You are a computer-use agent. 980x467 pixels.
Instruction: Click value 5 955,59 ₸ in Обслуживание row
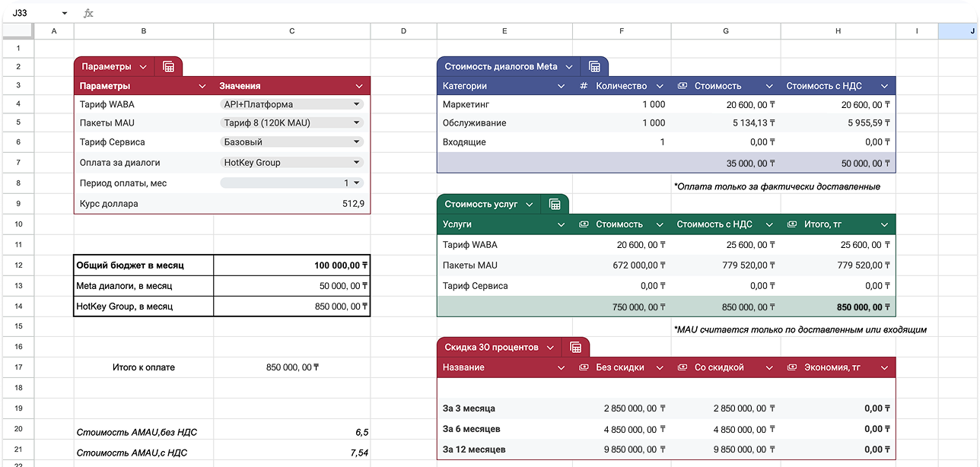pyautogui.click(x=867, y=122)
